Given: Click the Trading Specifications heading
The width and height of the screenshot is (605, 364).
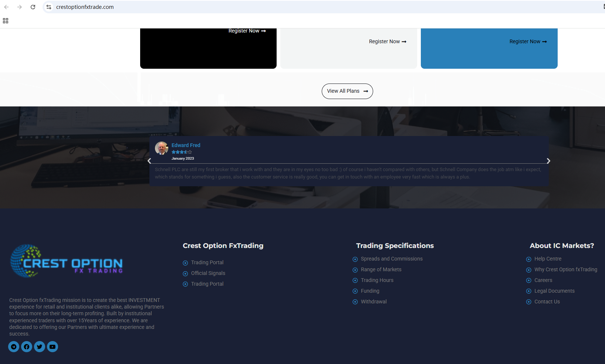Looking at the screenshot, I should [395, 246].
